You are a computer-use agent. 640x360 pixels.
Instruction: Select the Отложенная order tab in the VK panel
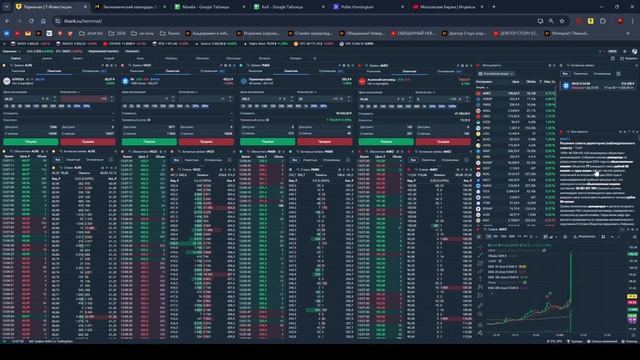tap(212, 71)
